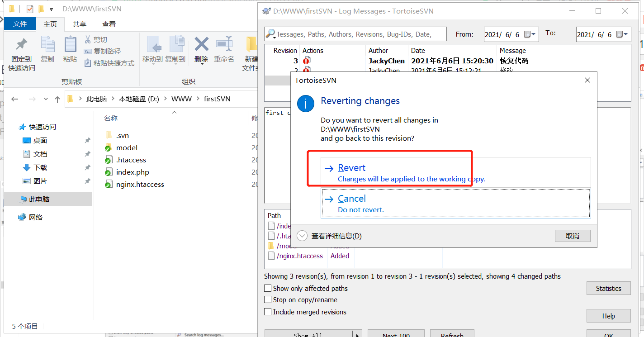Enable Include merged revisions

coord(268,312)
